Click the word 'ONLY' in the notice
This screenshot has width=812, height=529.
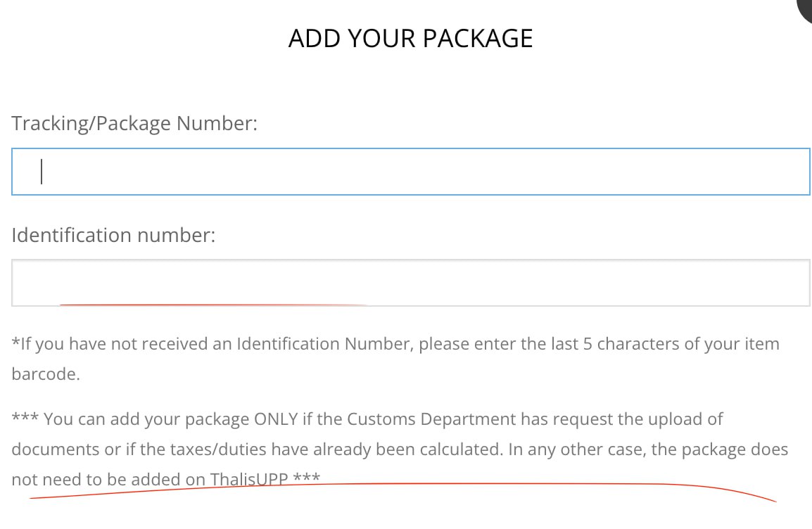pyautogui.click(x=276, y=419)
